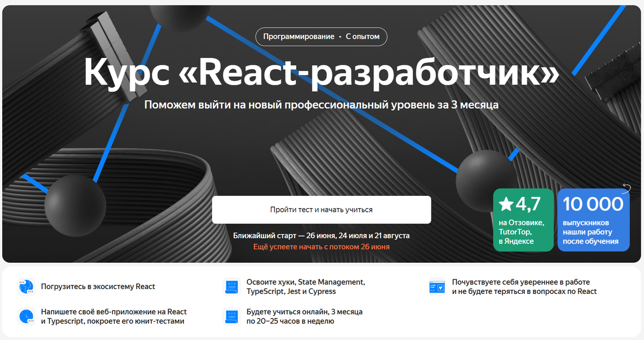
Task: Click the text 'Погрузитесь в экосистему React'
Action: click(98, 286)
